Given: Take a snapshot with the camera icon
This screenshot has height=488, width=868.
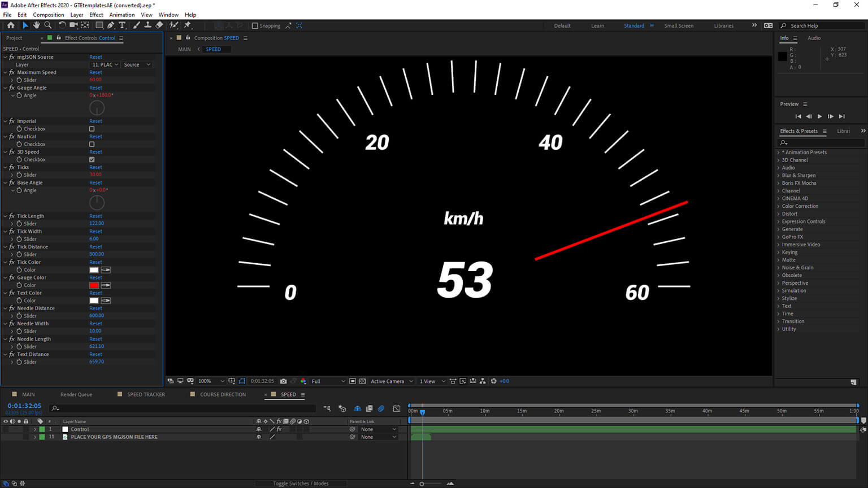Looking at the screenshot, I should [283, 381].
